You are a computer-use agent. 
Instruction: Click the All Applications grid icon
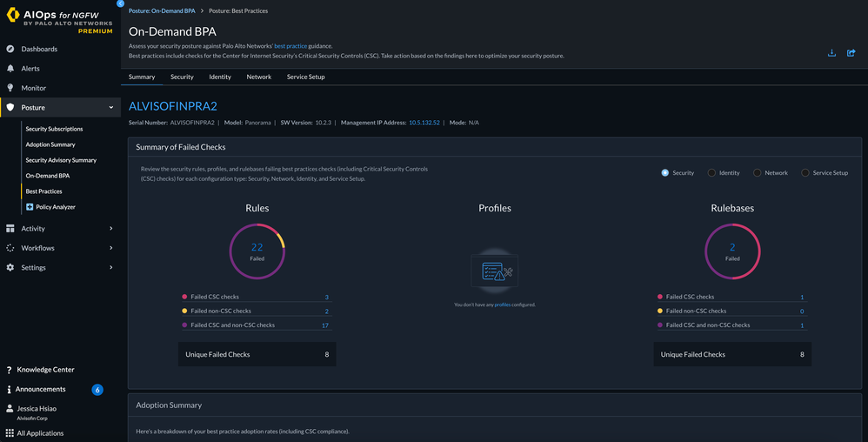pyautogui.click(x=10, y=432)
